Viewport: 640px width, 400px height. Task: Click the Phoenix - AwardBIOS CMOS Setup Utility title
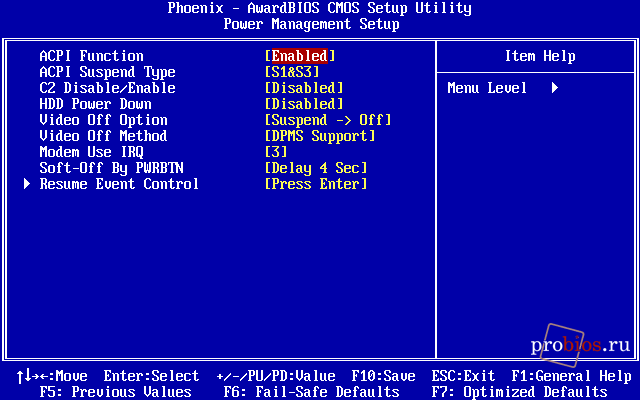pyautogui.click(x=320, y=8)
